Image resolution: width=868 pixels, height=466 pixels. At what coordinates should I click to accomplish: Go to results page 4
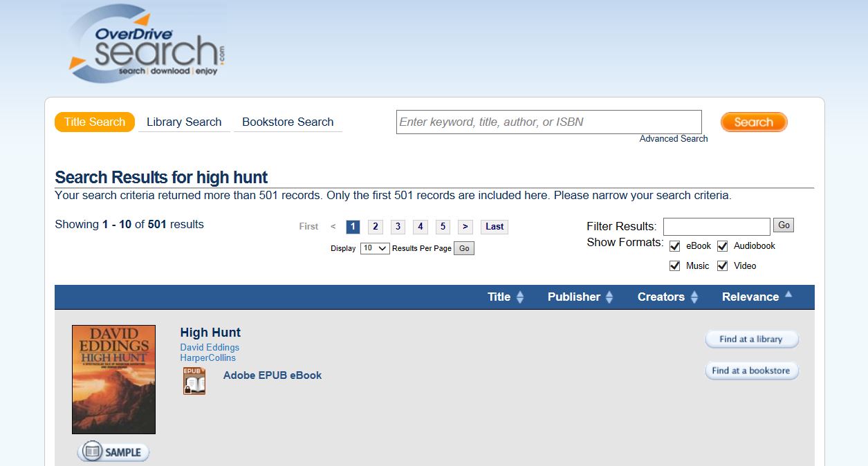click(x=421, y=227)
